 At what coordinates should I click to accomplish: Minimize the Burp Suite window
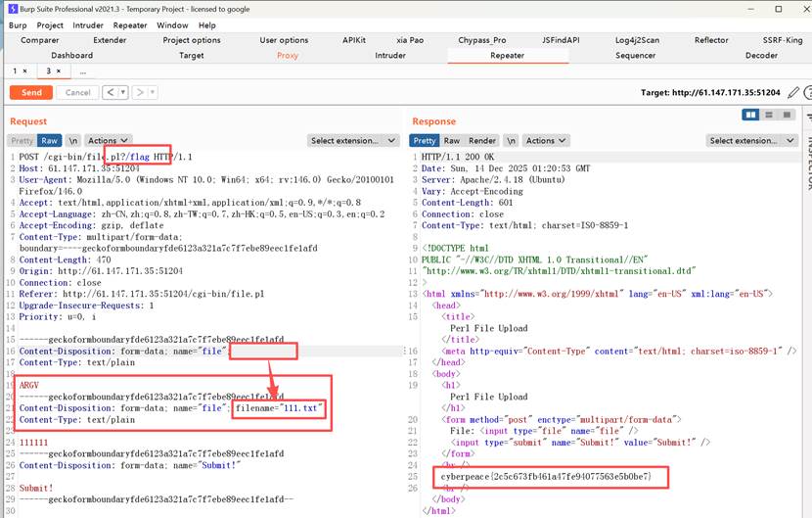click(x=751, y=9)
